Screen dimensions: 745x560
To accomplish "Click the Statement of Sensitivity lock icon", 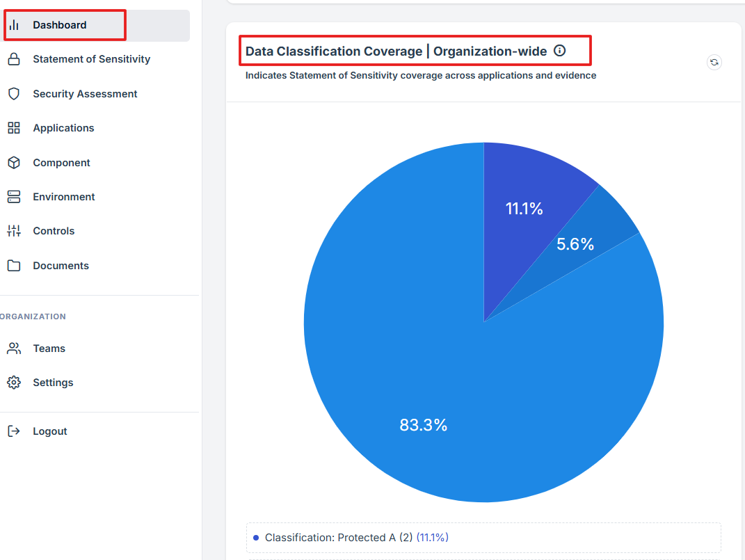I will pyautogui.click(x=14, y=59).
